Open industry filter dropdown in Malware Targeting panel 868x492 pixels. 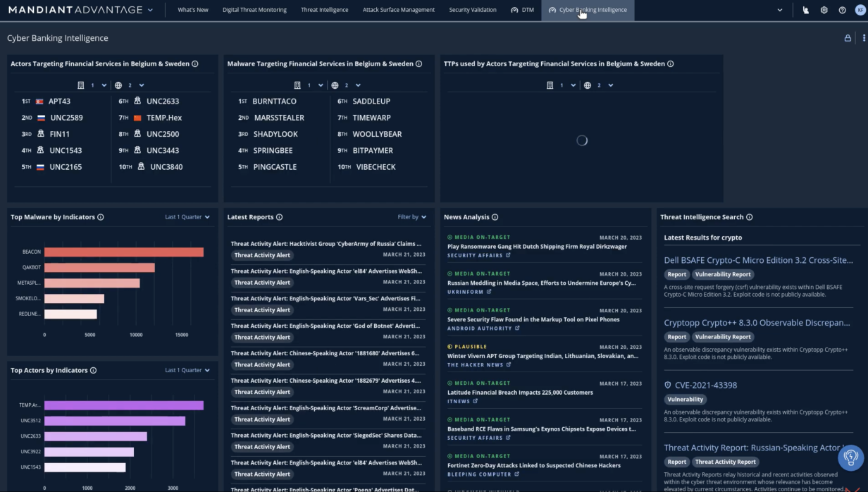tap(309, 85)
